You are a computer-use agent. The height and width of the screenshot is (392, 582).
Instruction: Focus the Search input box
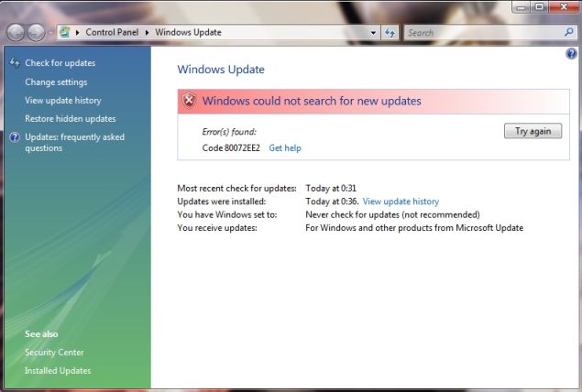click(483, 33)
